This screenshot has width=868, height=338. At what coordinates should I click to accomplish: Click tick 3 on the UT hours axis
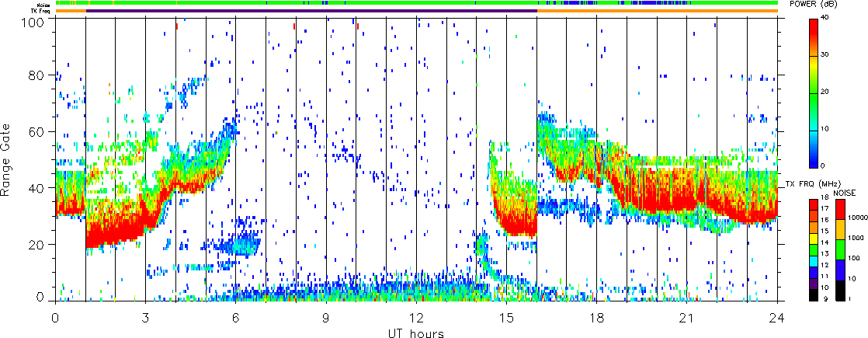click(146, 319)
